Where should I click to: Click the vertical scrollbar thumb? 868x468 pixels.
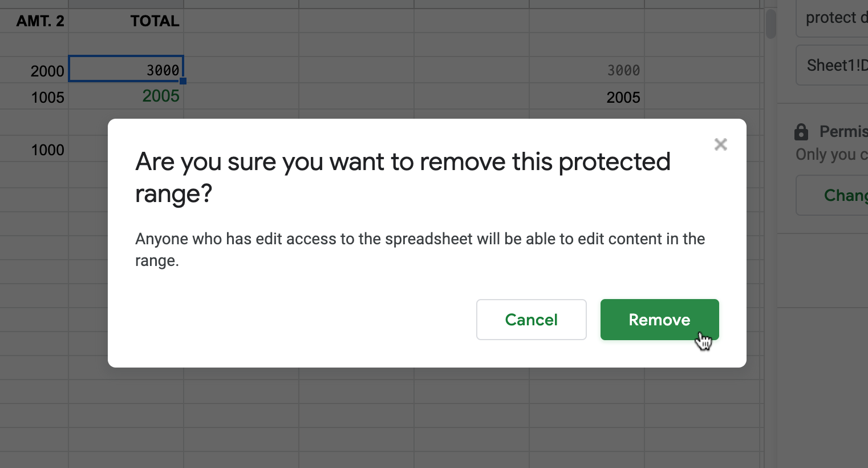pyautogui.click(x=771, y=24)
